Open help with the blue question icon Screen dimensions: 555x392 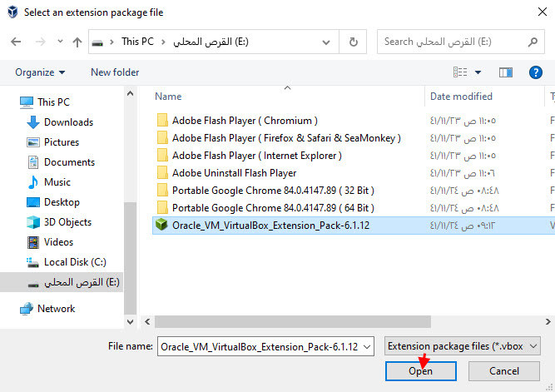coord(536,72)
